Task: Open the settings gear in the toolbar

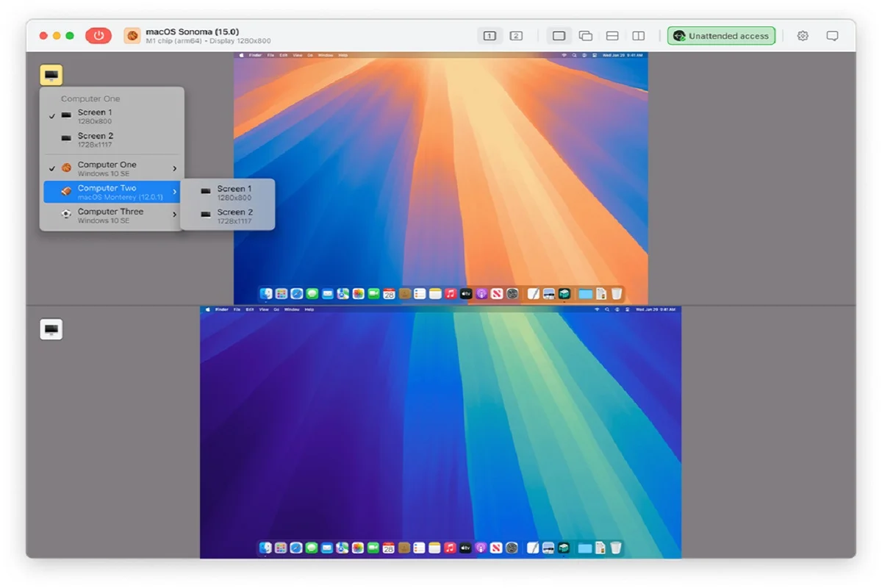Action: click(x=803, y=35)
